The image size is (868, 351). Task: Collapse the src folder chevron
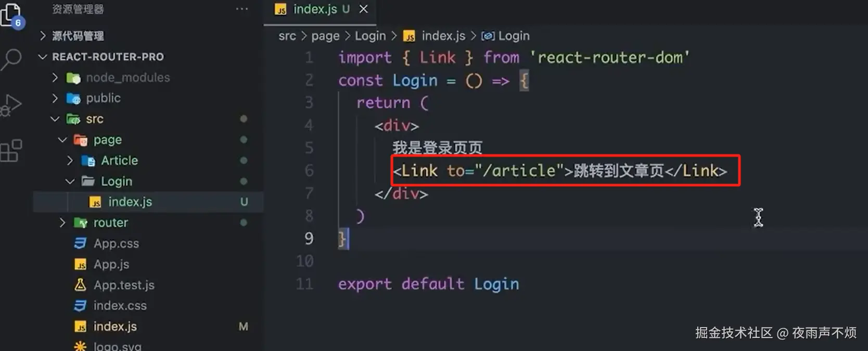point(55,119)
